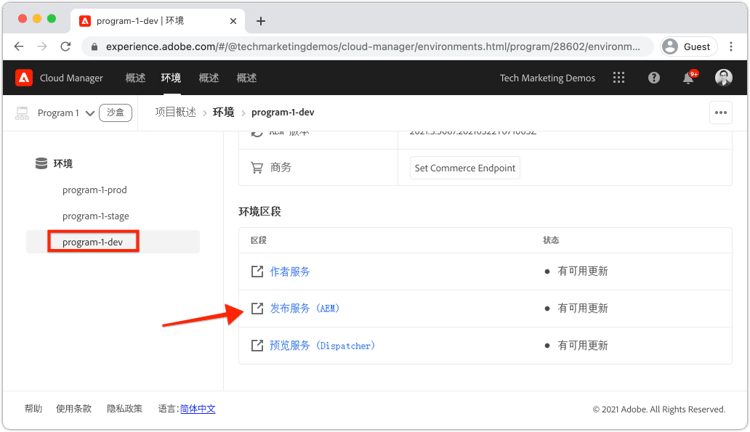This screenshot has height=432, width=750.
Task: Open the help question mark icon
Action: (654, 78)
